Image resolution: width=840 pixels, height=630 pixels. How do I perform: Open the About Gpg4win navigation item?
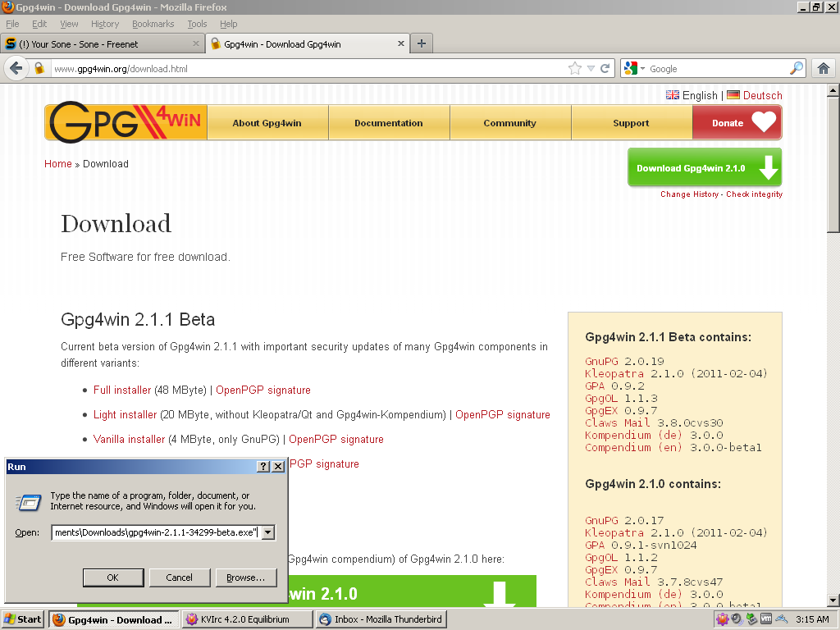point(267,123)
